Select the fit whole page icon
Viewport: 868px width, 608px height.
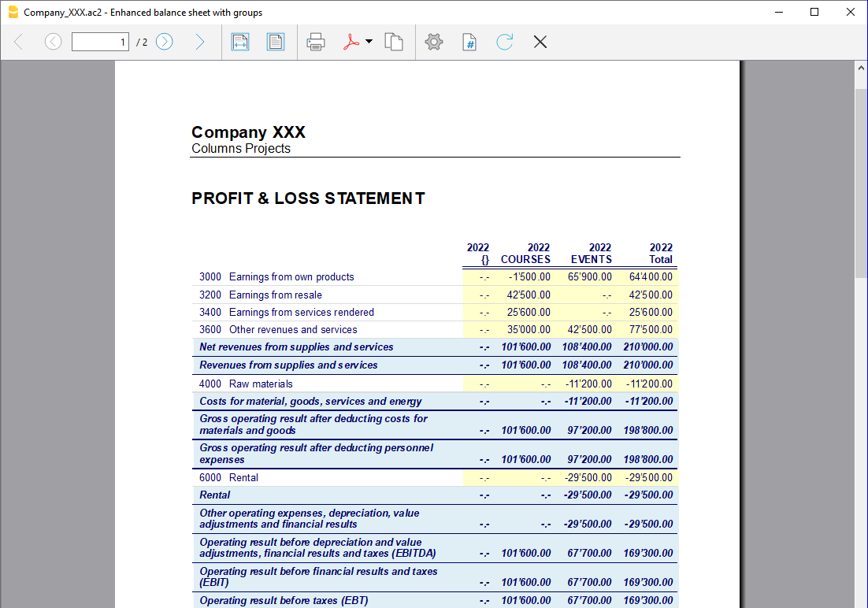tap(275, 42)
